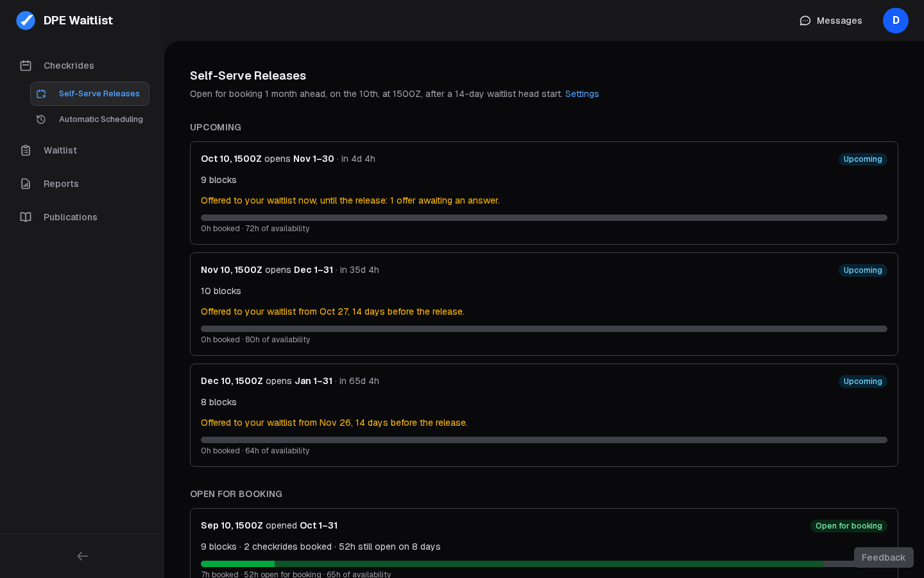Click the Oct 10 release progress bar

544,218
